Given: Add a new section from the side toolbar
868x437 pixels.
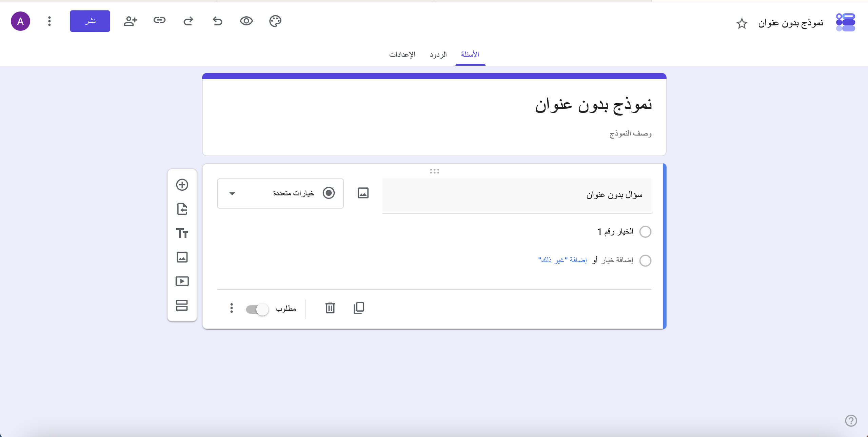Looking at the screenshot, I should coord(182,305).
